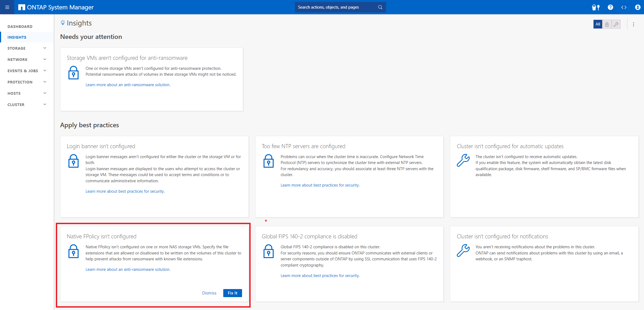Screen dimensions: 644x310
Task: Open the help question mark icon
Action: [x=610, y=7]
